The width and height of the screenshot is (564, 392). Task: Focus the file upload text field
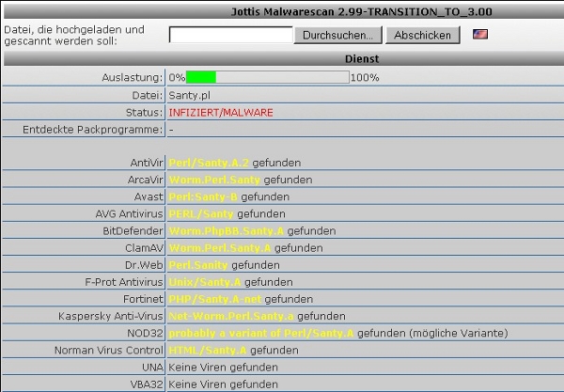tap(231, 35)
